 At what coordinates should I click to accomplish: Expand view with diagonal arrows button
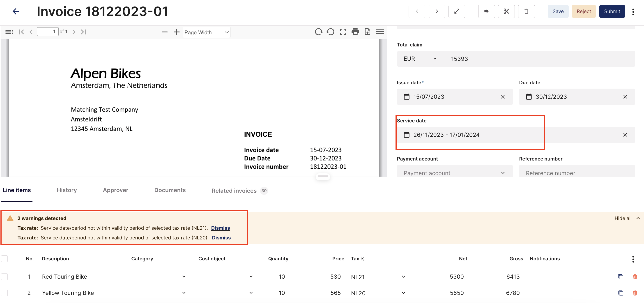pos(457,11)
